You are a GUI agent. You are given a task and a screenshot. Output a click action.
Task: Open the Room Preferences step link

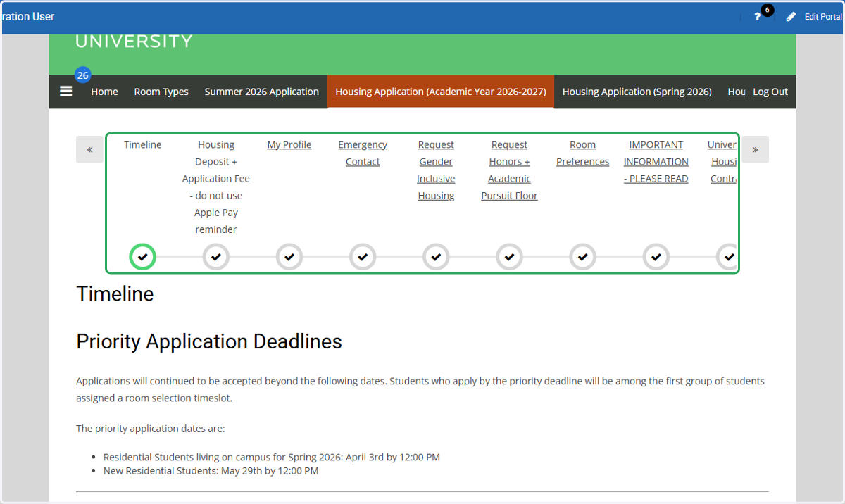[x=582, y=153]
